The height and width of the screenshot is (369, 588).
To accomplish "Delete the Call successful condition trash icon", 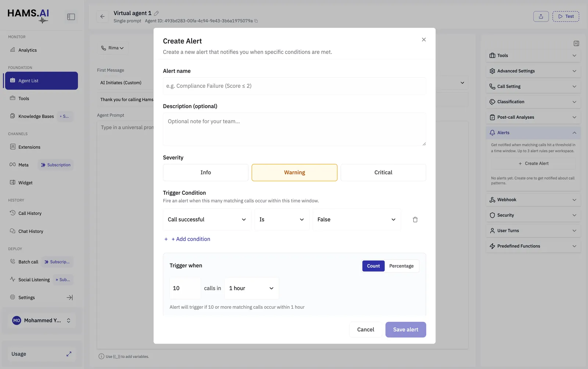I will click(415, 219).
